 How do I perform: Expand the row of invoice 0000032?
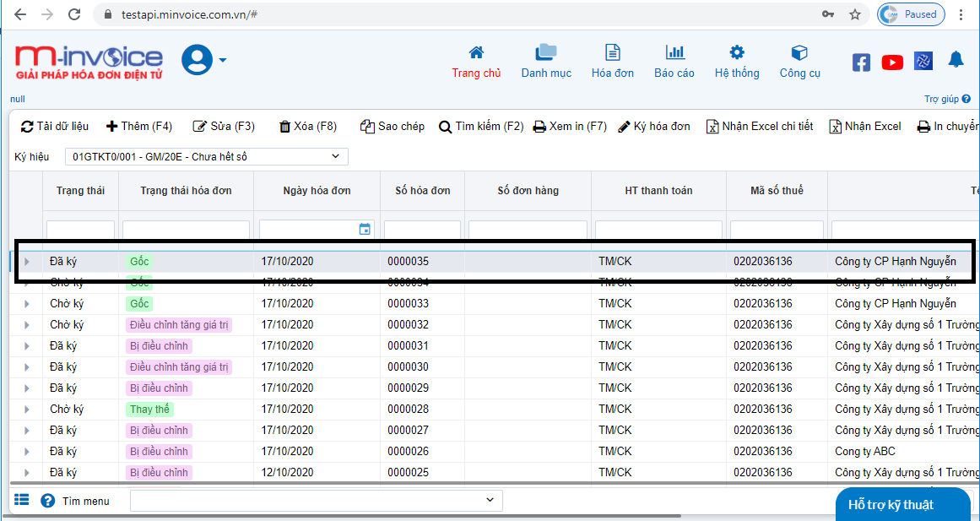[27, 325]
